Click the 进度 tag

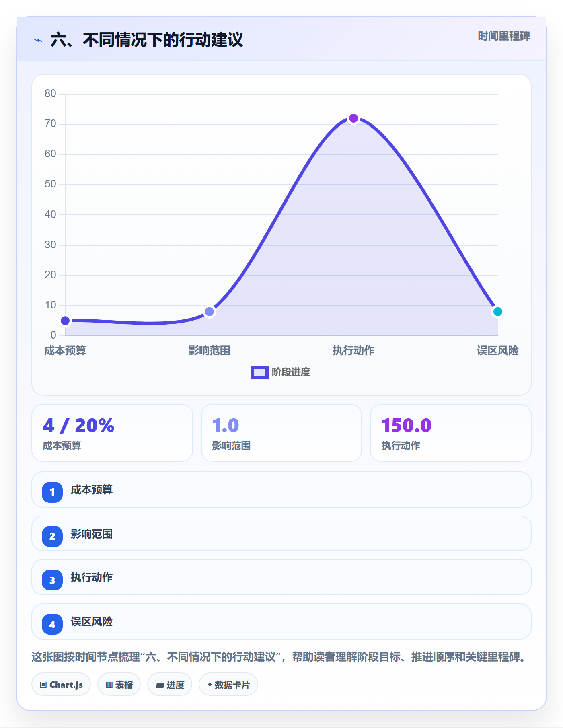(170, 685)
